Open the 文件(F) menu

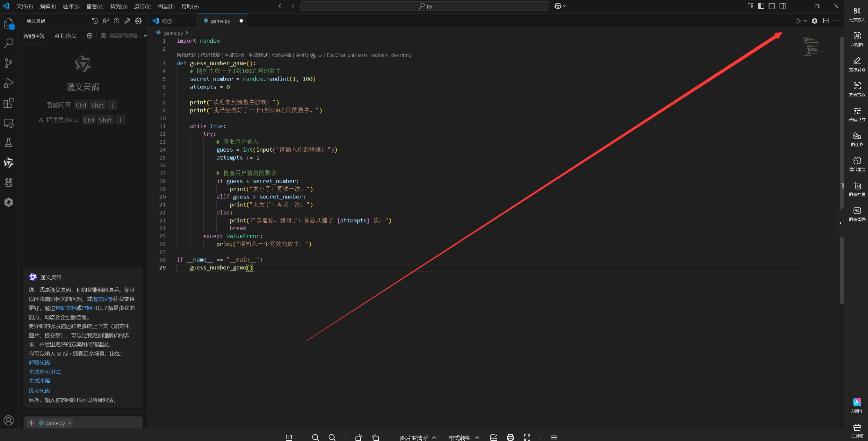(x=24, y=6)
